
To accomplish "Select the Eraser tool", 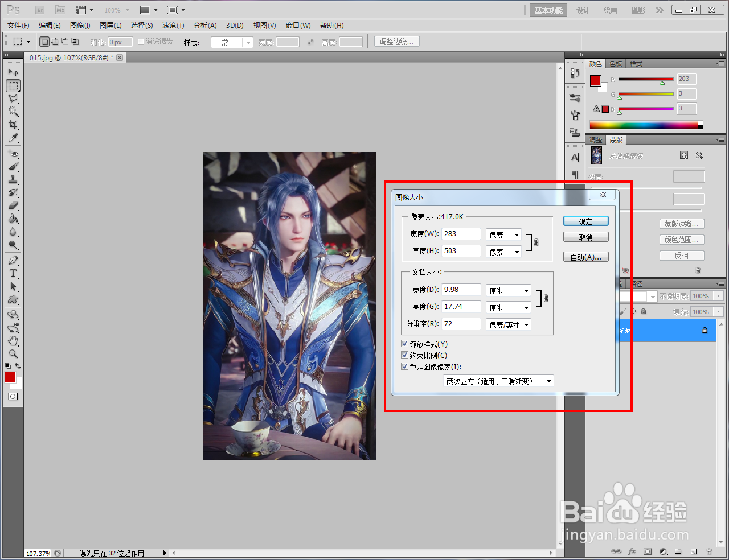I will pyautogui.click(x=13, y=206).
